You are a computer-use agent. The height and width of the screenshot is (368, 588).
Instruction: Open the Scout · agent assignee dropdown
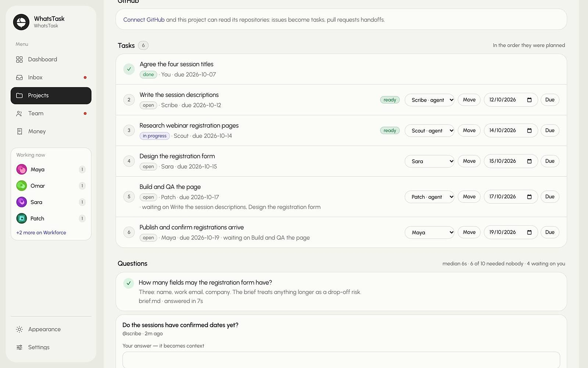[429, 131]
